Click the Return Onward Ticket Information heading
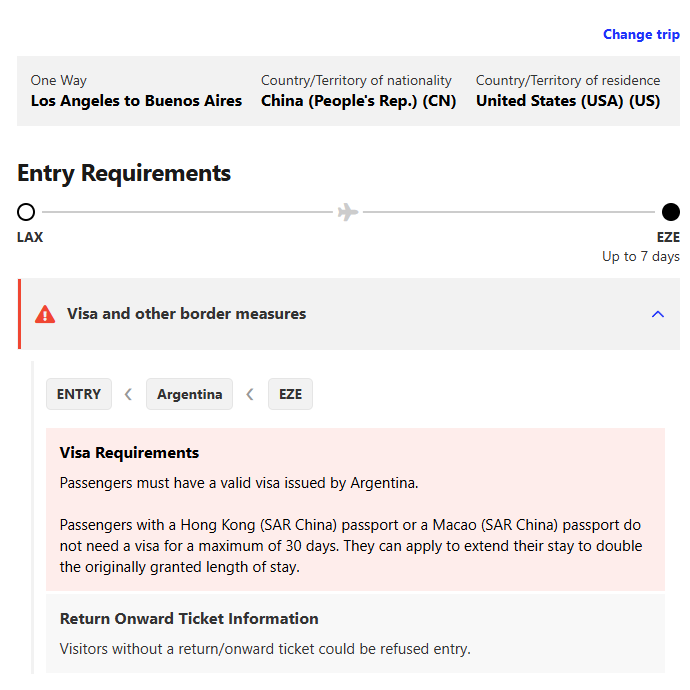Screen dimensions: 690x690 (189, 618)
